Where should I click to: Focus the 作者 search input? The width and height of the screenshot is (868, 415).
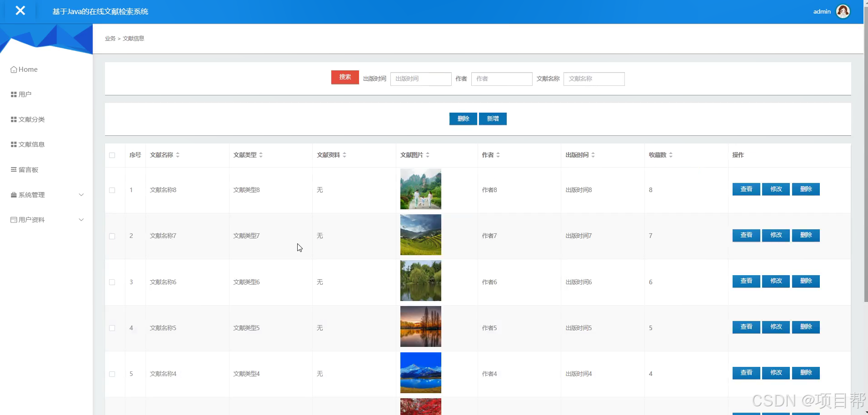pyautogui.click(x=502, y=79)
